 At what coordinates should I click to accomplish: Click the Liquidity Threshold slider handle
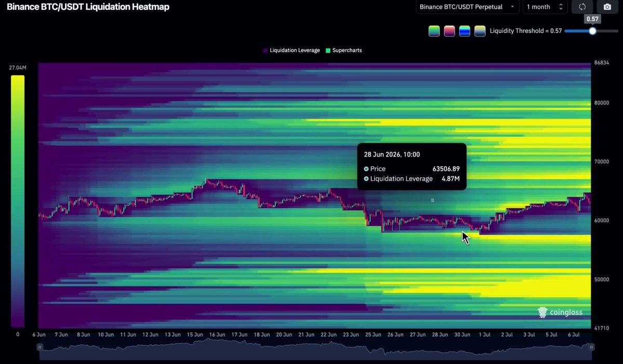click(592, 31)
